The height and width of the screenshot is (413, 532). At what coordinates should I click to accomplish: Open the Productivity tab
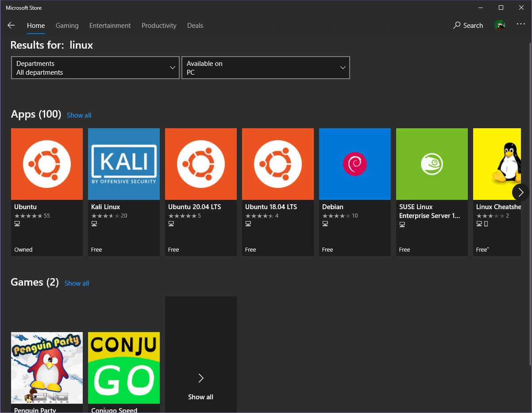[159, 26]
